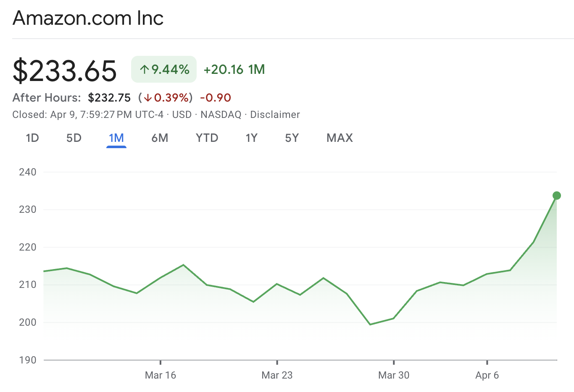Open the 5Y chart range
The width and height of the screenshot is (574, 392).
coord(292,138)
